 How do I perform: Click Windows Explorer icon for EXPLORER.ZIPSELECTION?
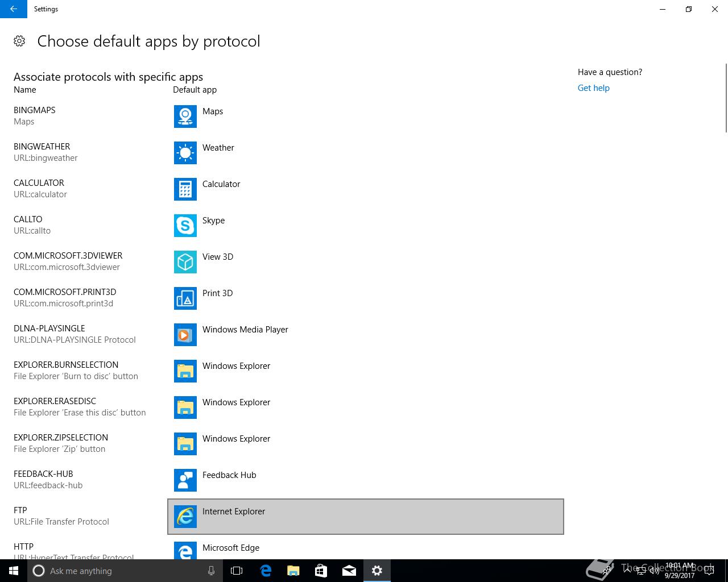(185, 444)
